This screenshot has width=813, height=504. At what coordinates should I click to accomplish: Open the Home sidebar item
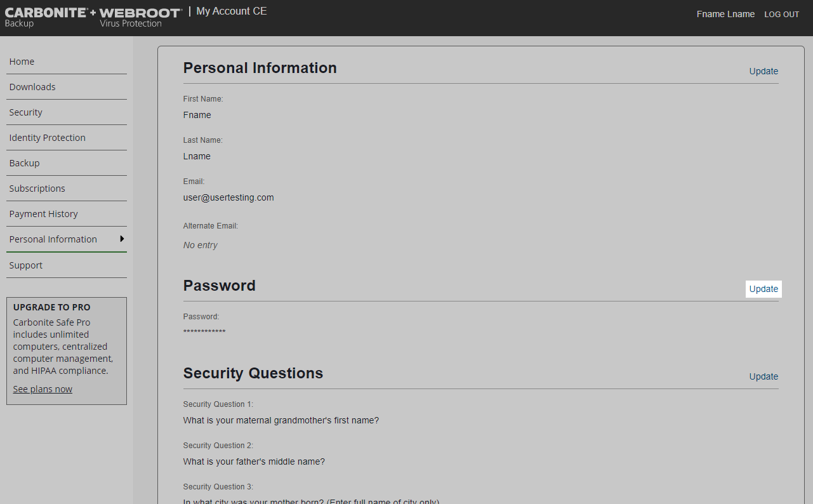[22, 62]
